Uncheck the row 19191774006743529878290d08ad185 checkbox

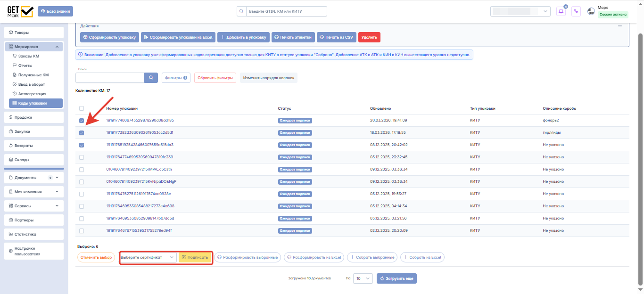click(x=82, y=121)
